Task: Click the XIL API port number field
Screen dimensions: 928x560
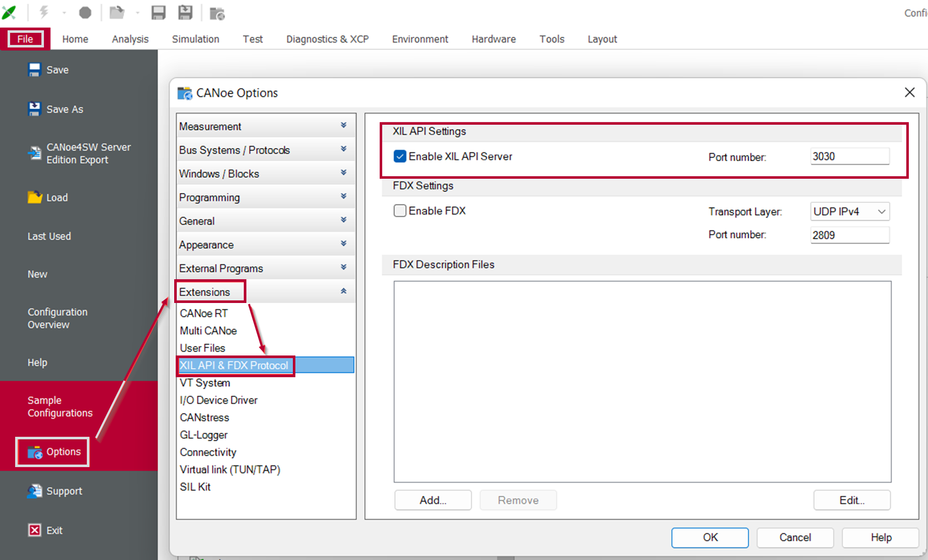Action: coord(850,157)
